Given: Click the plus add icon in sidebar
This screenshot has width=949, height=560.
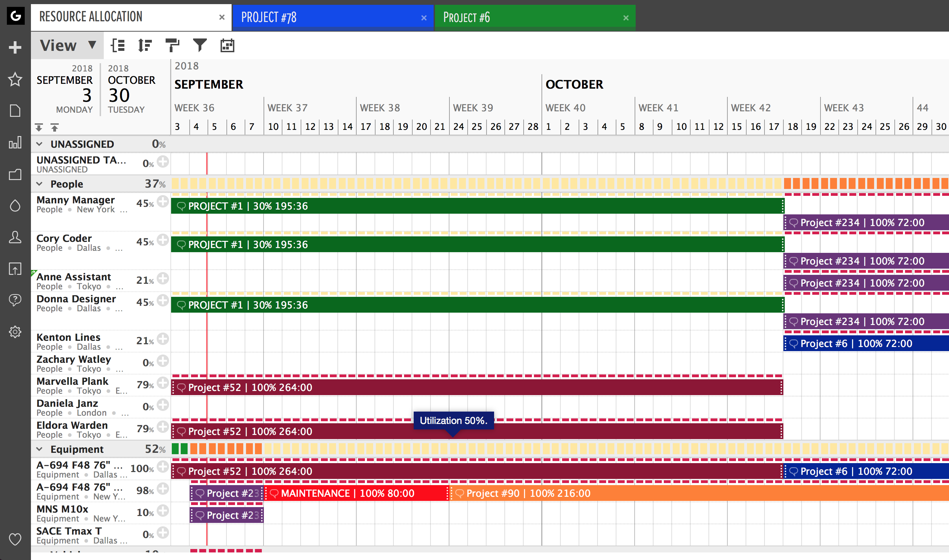Looking at the screenshot, I should 15,47.
